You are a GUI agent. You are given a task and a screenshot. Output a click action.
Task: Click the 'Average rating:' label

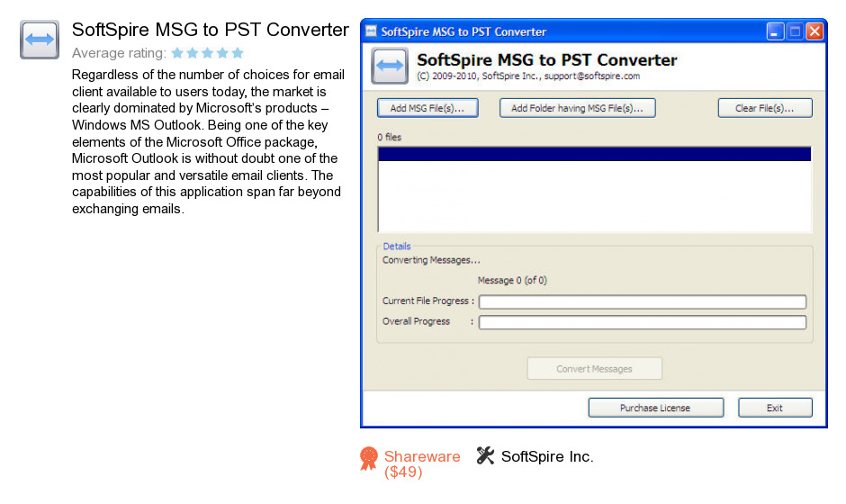pos(119,53)
